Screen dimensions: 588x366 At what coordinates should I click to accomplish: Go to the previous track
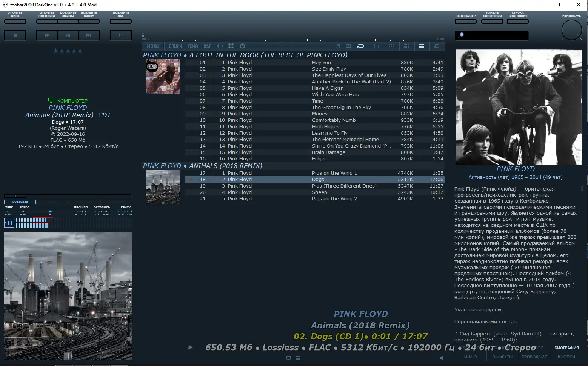tap(47, 35)
